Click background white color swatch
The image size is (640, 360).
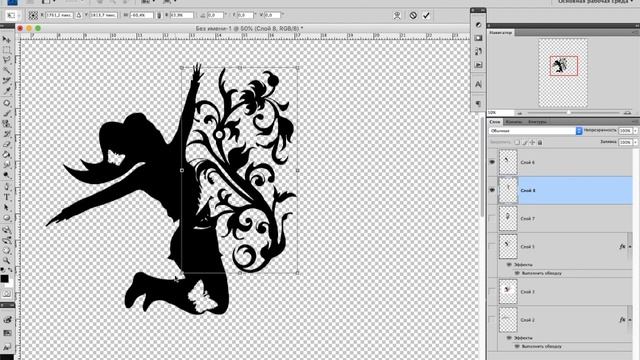point(10,283)
